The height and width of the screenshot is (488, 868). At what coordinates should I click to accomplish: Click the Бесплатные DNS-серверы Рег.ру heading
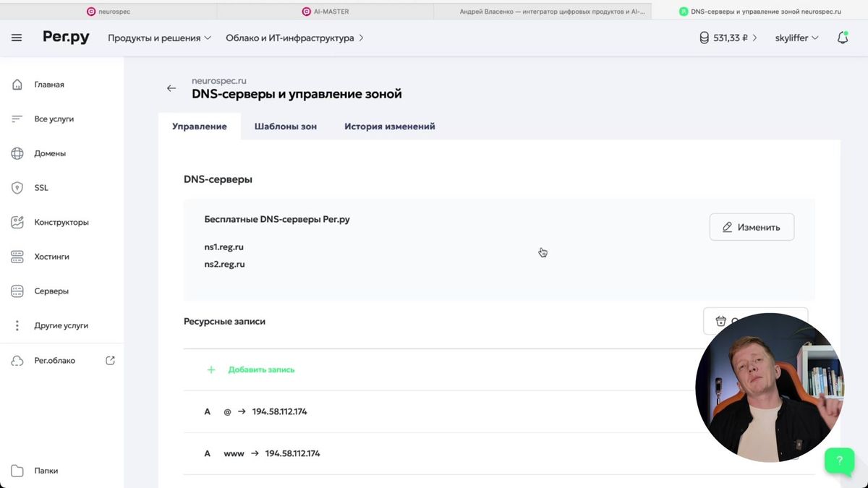[277, 219]
